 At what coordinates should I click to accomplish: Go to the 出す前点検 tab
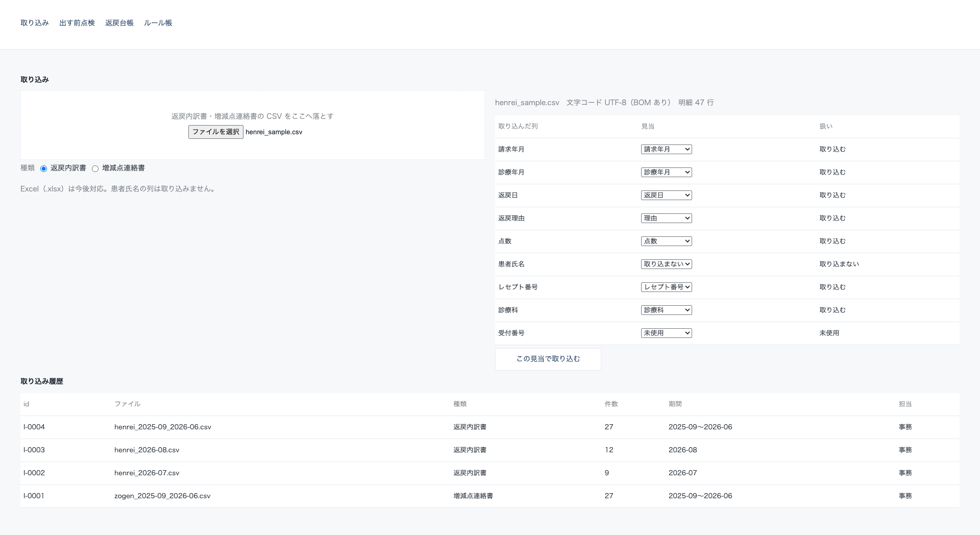coord(77,23)
